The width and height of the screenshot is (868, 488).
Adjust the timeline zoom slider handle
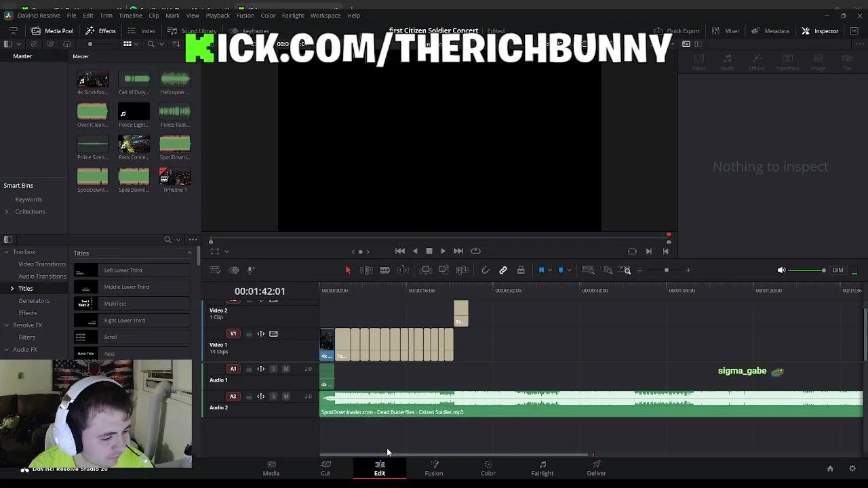pyautogui.click(x=667, y=270)
